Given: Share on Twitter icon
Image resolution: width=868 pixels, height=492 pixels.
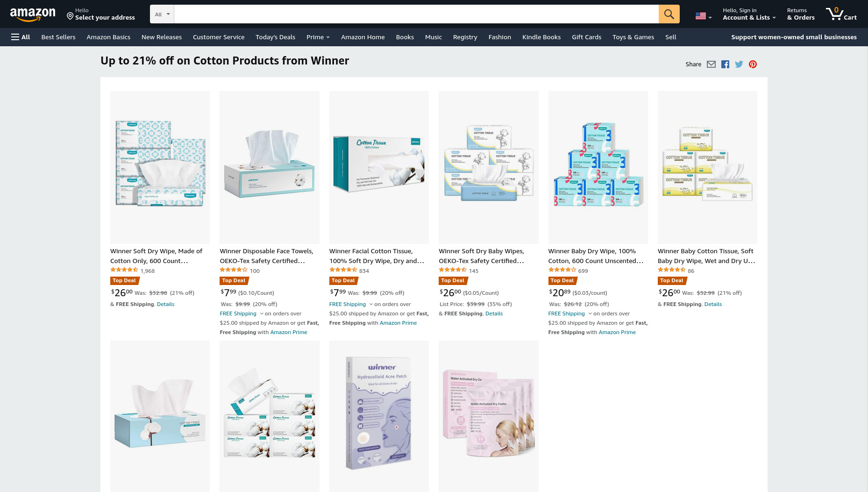Looking at the screenshot, I should [x=739, y=64].
